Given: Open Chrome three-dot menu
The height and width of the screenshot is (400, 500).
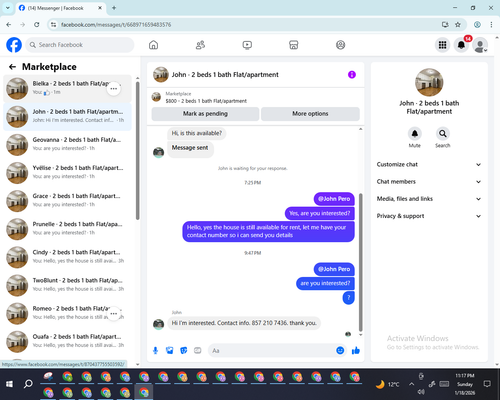Looking at the screenshot, I should [x=491, y=25].
